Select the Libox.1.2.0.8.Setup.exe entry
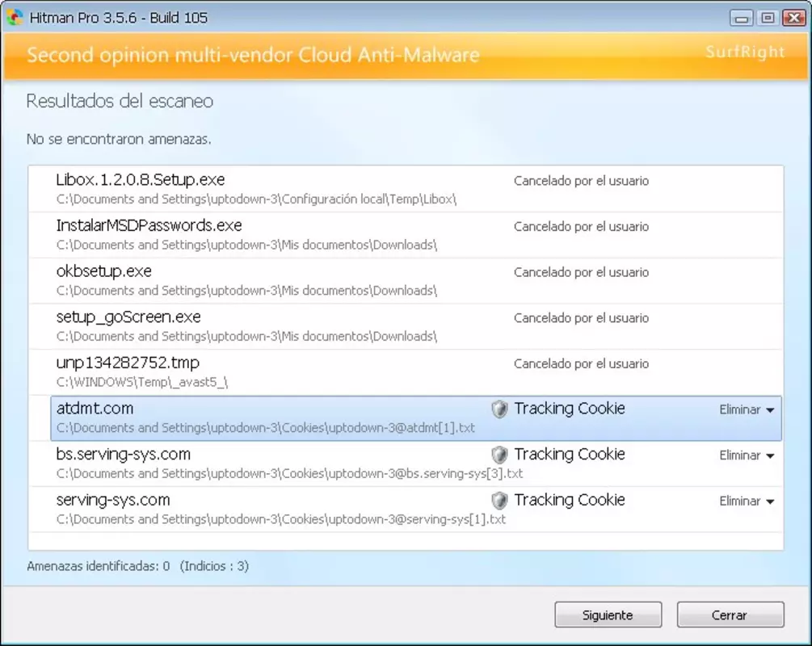The image size is (812, 646). 406,189
